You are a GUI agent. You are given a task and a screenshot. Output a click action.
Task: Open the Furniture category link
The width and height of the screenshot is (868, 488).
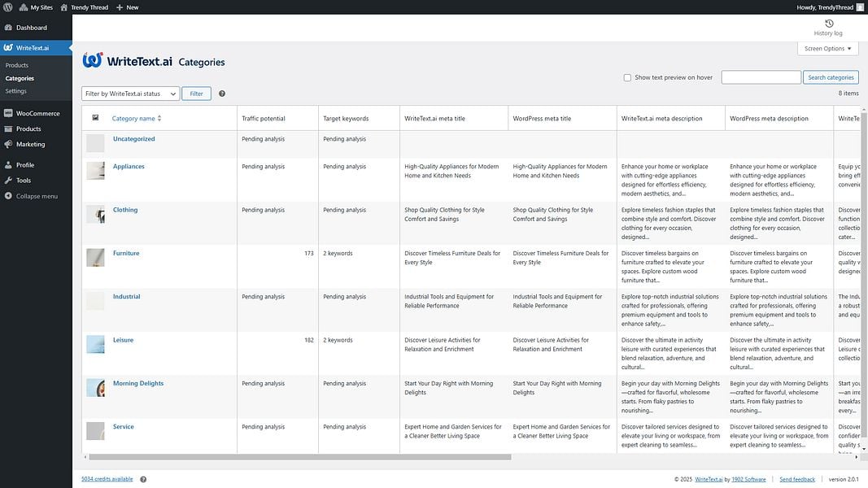[126, 254]
